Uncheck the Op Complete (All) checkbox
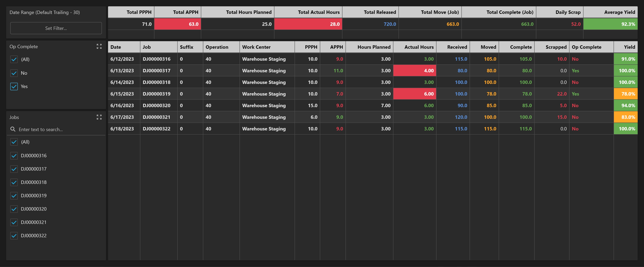The width and height of the screenshot is (644, 267). 14,59
